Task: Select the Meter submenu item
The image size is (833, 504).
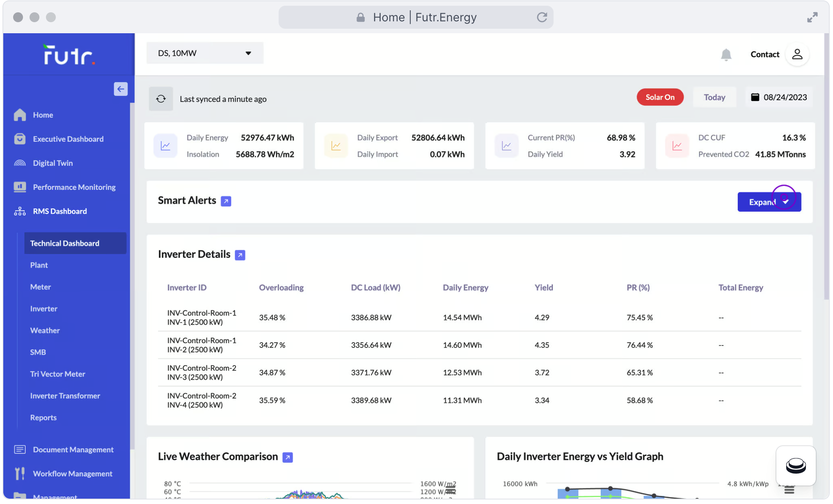Action: [x=40, y=287]
